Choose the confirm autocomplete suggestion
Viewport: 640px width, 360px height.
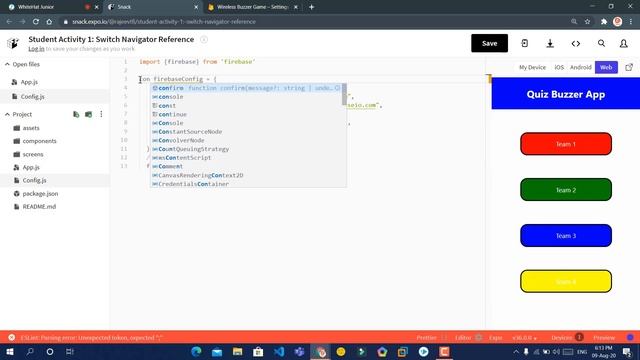[247, 88]
